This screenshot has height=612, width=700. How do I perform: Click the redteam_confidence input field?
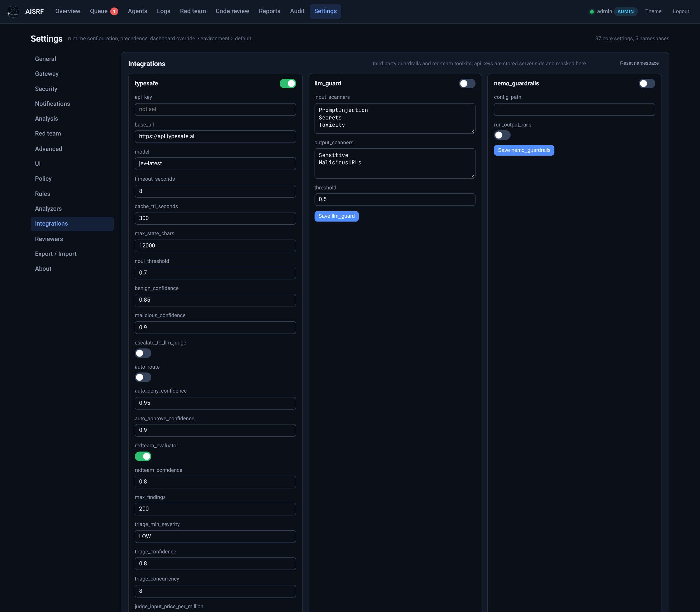click(215, 482)
